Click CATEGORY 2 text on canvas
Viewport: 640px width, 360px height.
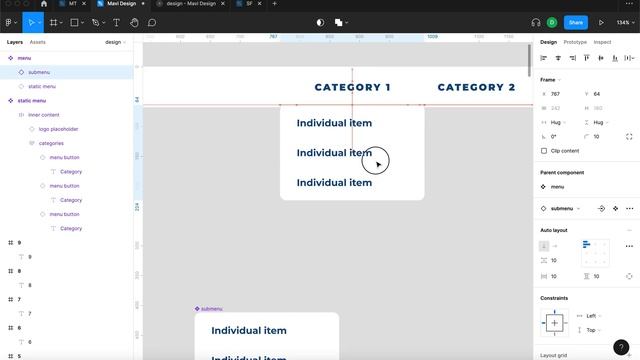pos(476,87)
